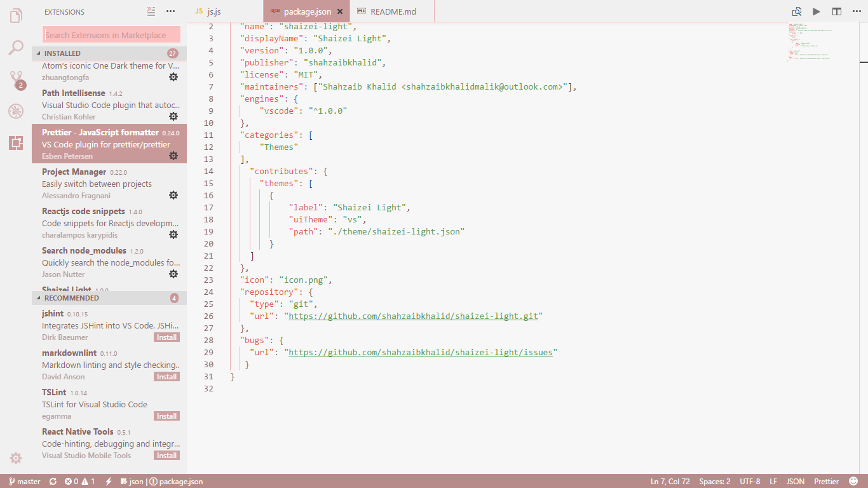Click the find-in-file editor toolbar icon

[796, 11]
